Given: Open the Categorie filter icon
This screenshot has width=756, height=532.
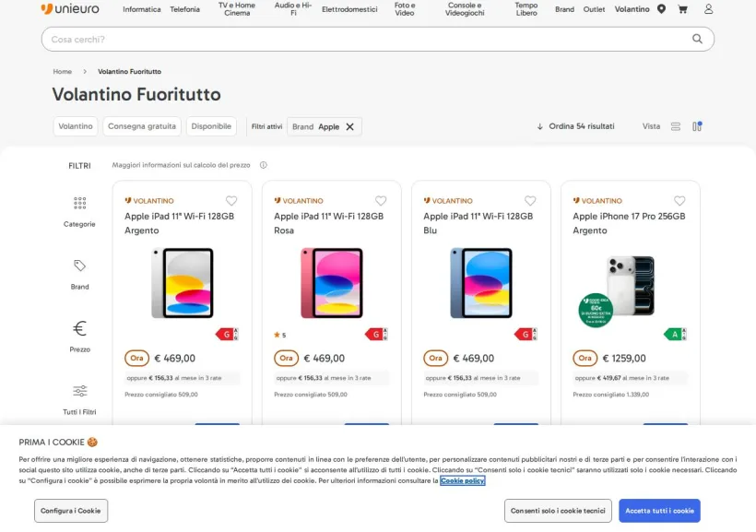Looking at the screenshot, I should pos(79,203).
